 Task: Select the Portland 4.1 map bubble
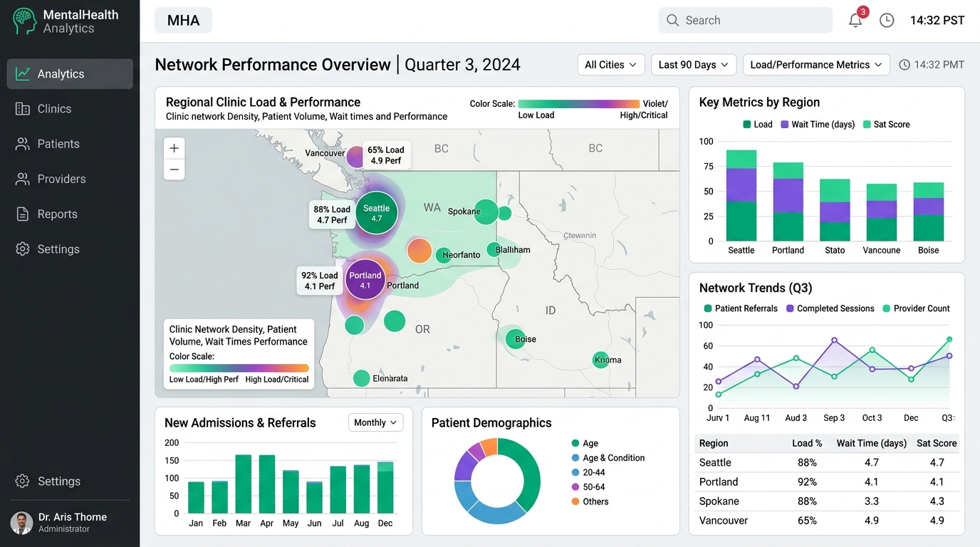point(365,279)
